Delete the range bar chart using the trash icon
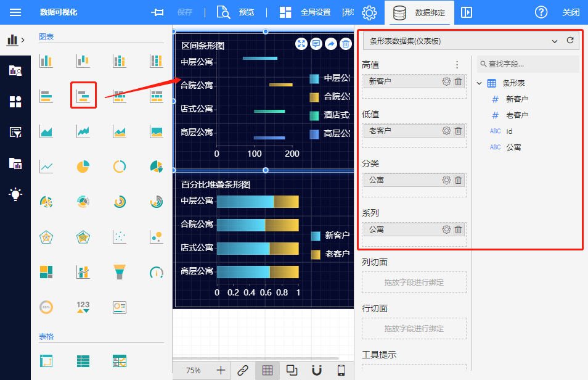The image size is (588, 380). coord(346,44)
